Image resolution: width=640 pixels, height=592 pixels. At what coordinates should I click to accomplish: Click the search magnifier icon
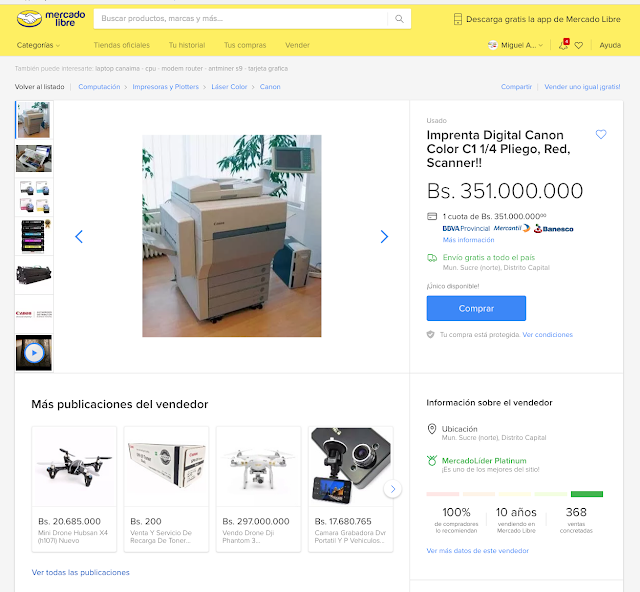pos(399,19)
